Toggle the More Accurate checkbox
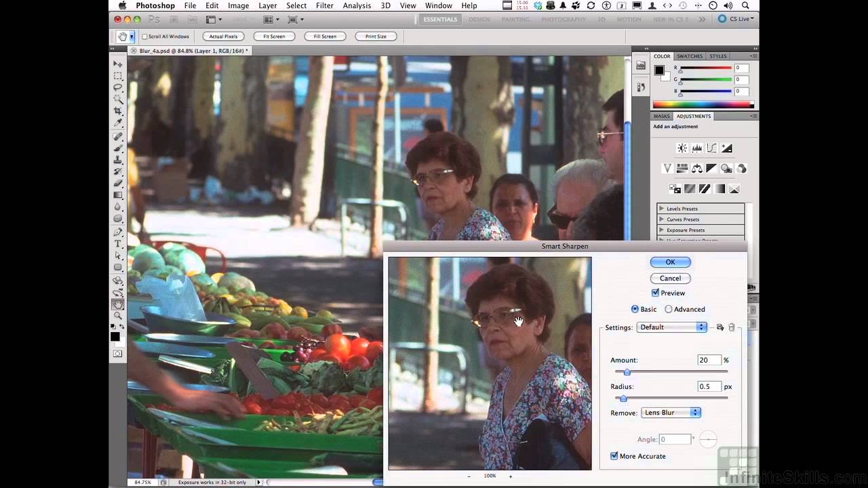This screenshot has width=868, height=488. click(x=614, y=456)
